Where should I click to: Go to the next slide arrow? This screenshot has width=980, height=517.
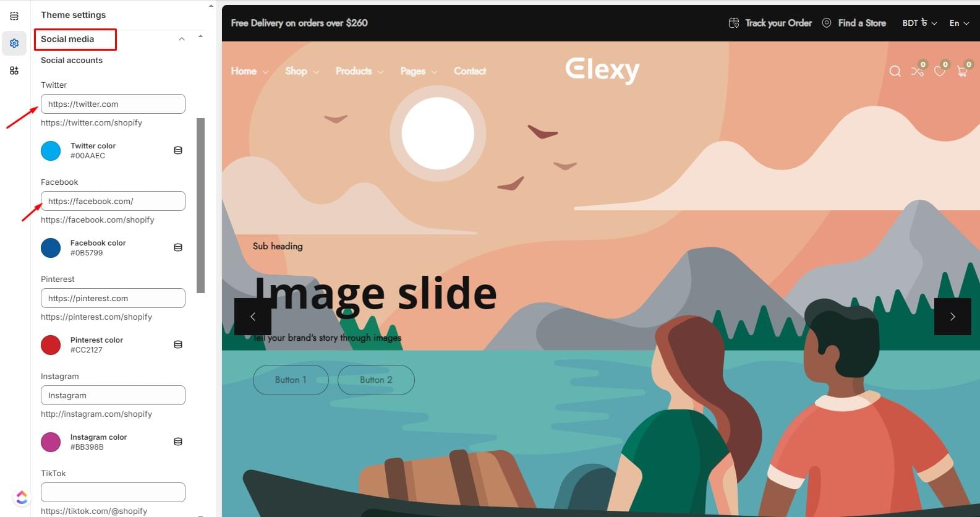(952, 317)
